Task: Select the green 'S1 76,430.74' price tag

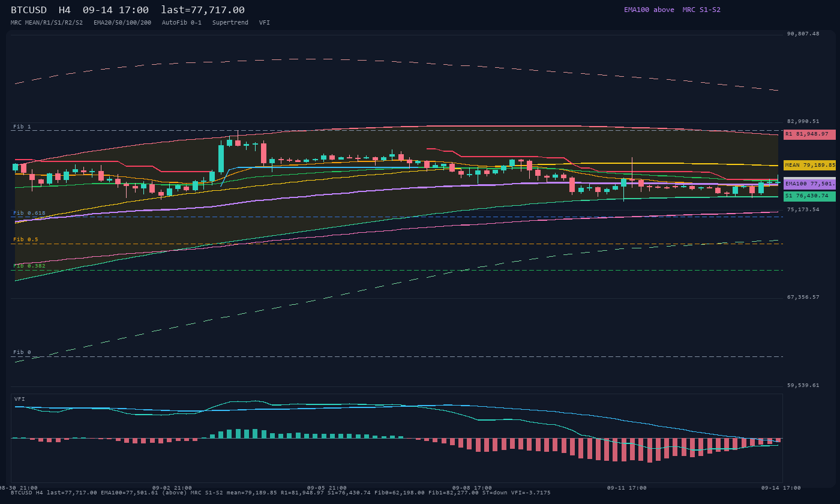Action: tap(809, 196)
